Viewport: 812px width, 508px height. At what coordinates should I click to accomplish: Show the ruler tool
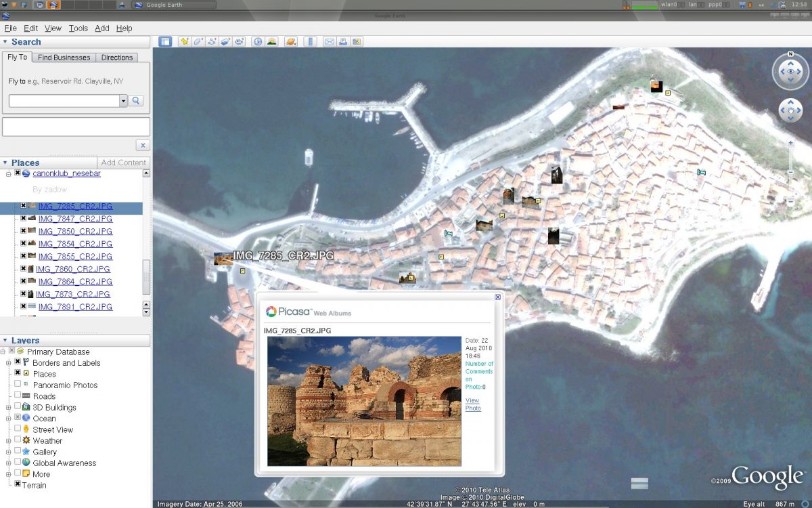(311, 41)
